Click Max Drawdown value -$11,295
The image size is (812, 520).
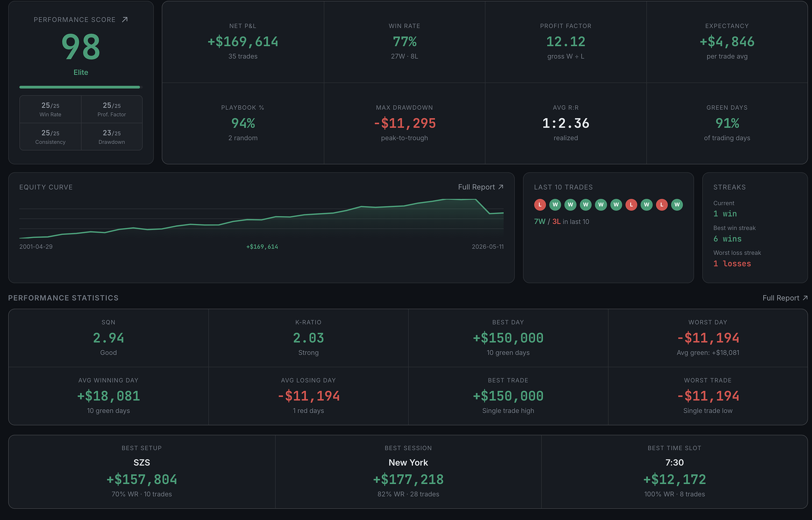405,123
